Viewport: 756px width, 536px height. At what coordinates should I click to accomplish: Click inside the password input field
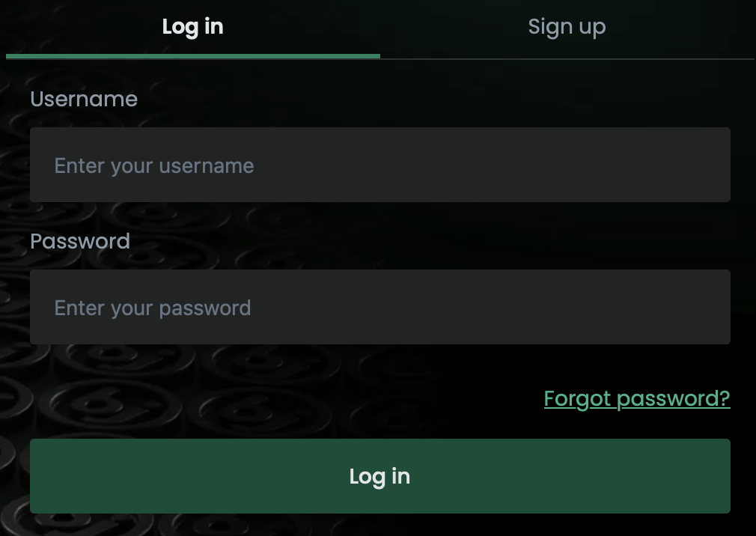(x=379, y=307)
